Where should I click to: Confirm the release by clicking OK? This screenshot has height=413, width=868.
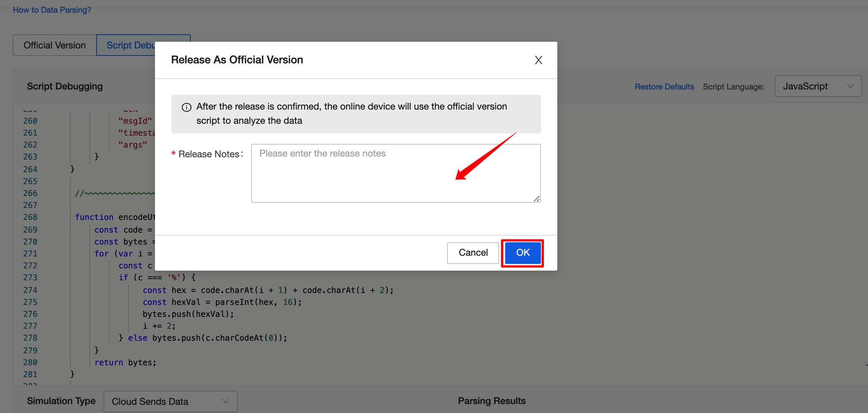tap(522, 253)
